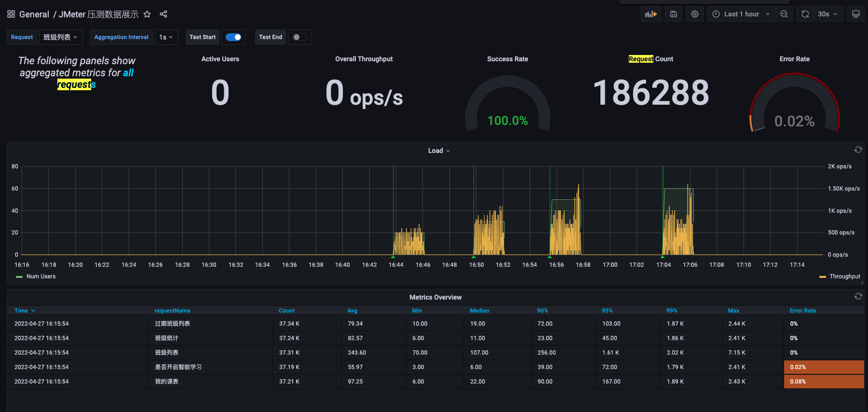Click the Aggregation Interval label
The width and height of the screenshot is (868, 412).
[121, 37]
